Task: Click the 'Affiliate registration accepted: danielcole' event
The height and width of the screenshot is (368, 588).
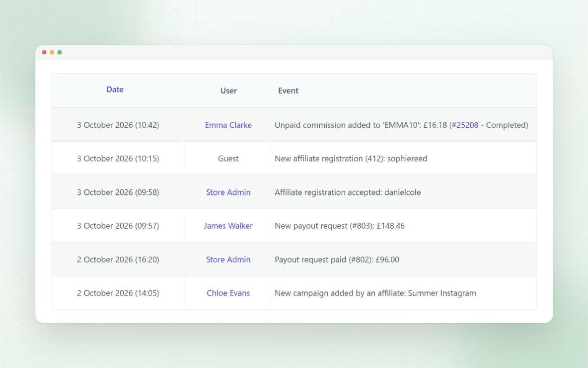Action: (348, 192)
